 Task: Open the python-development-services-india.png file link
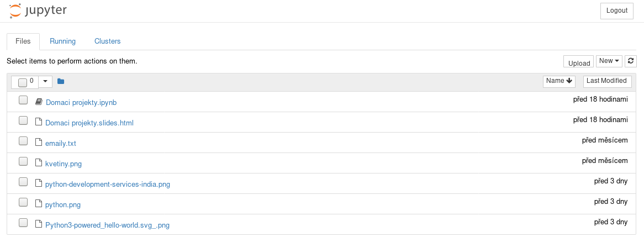(108, 184)
